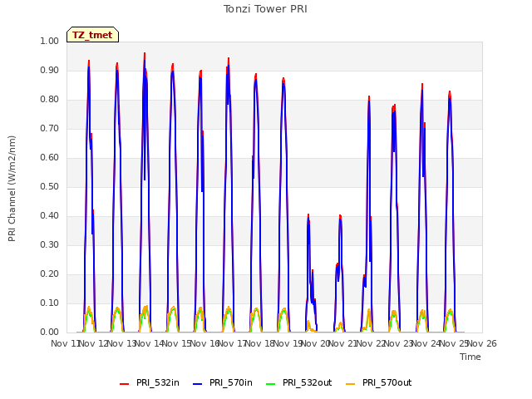Select the PRI_570out legend label
This screenshot has height=399, width=532.
[x=387, y=382]
